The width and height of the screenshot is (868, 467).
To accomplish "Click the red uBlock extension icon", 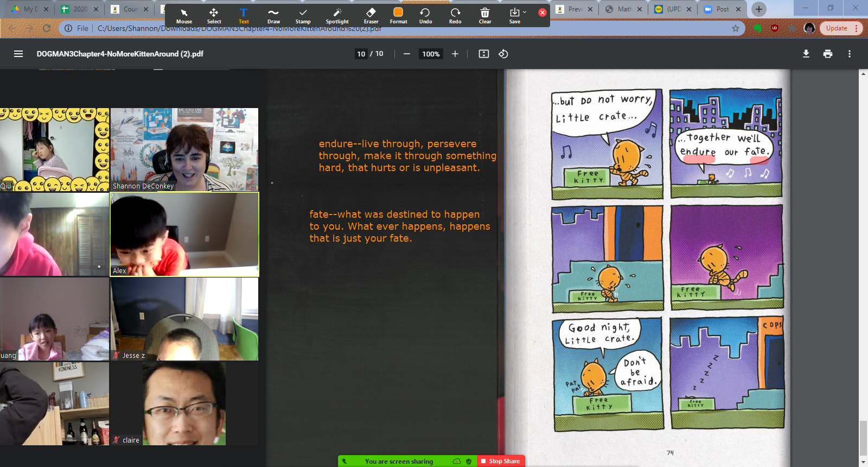I will [775, 28].
